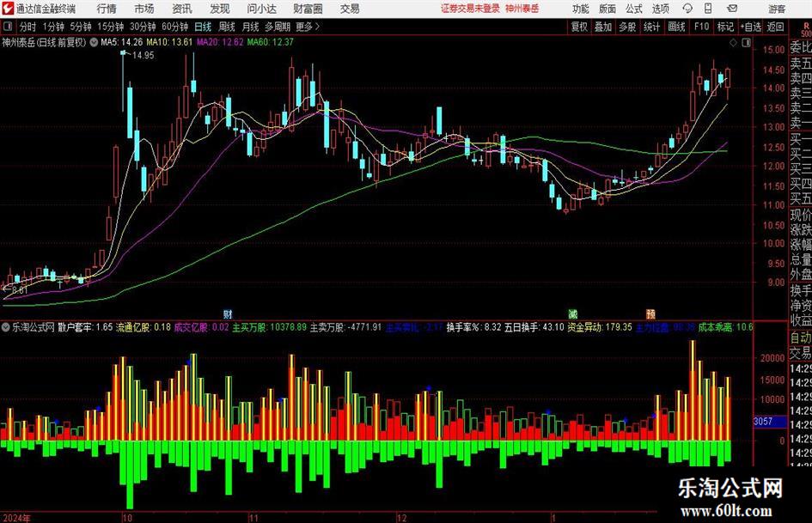Open the 版面 menu
The width and height of the screenshot is (812, 523).
pyautogui.click(x=607, y=9)
